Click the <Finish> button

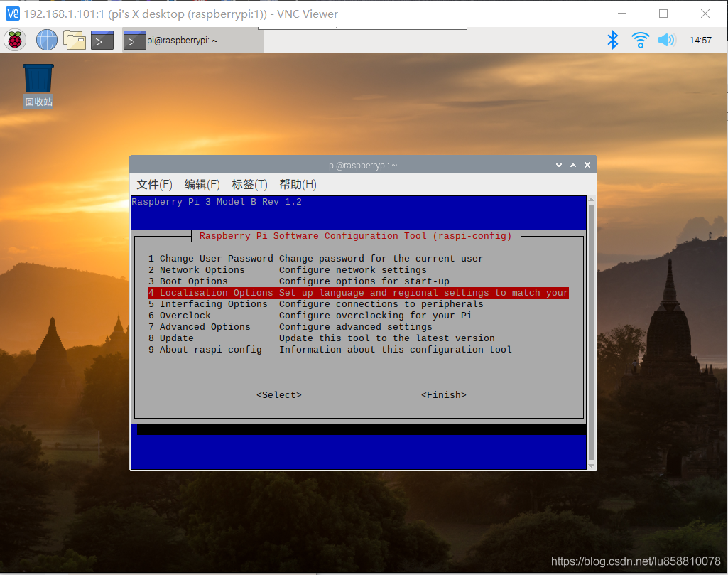(444, 394)
